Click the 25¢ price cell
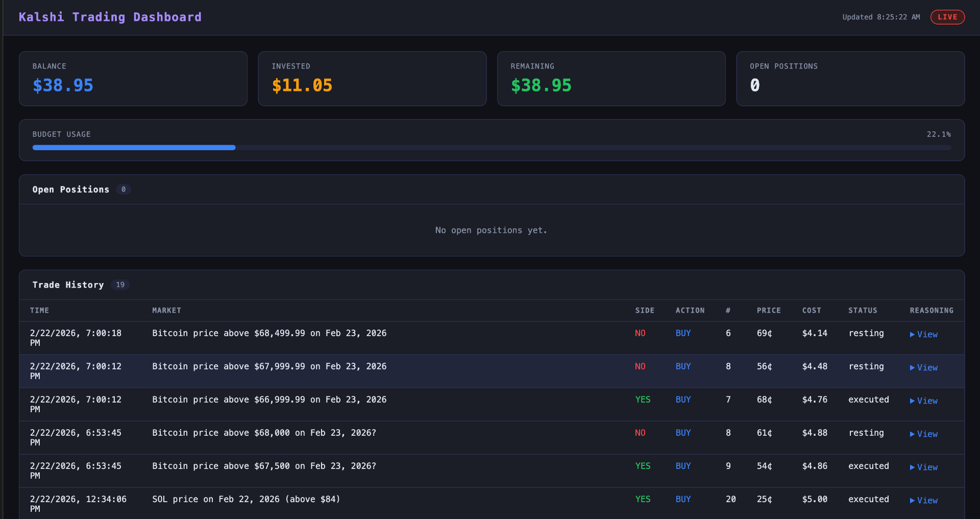The image size is (980, 519). (x=764, y=499)
